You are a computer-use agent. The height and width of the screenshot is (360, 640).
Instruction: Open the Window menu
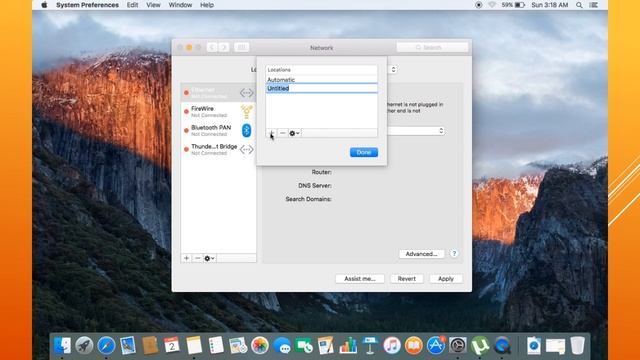click(x=180, y=5)
